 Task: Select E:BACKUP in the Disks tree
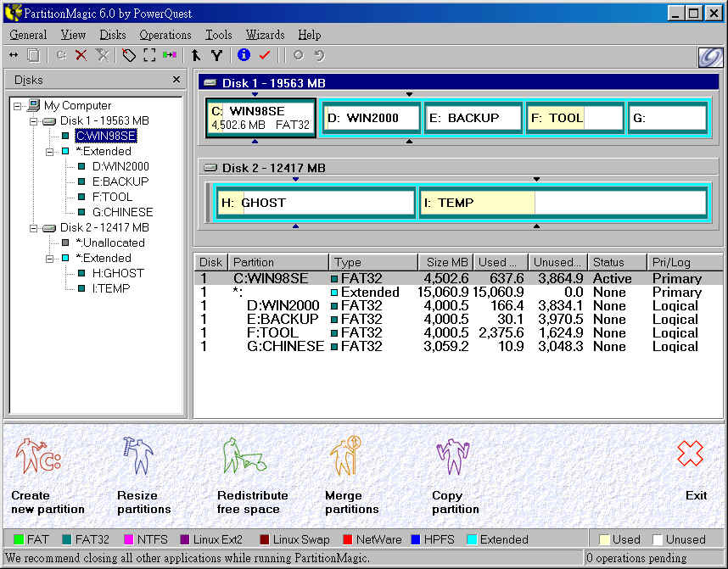point(120,182)
